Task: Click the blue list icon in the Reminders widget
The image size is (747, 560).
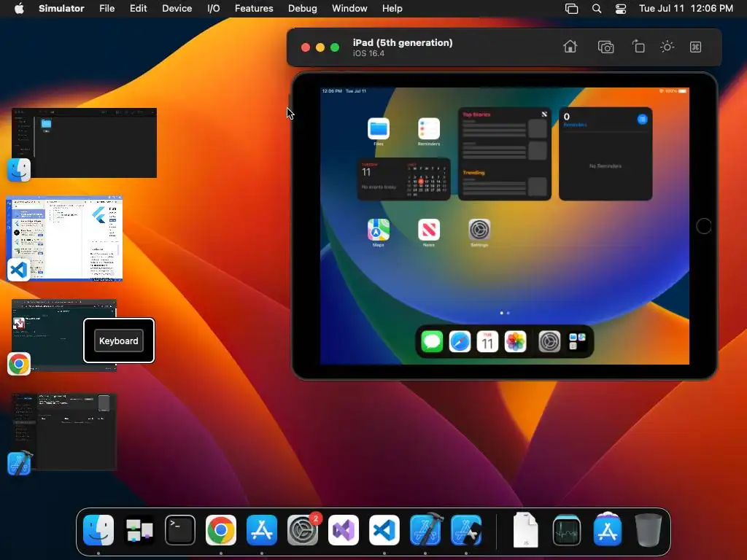Action: pyautogui.click(x=642, y=119)
